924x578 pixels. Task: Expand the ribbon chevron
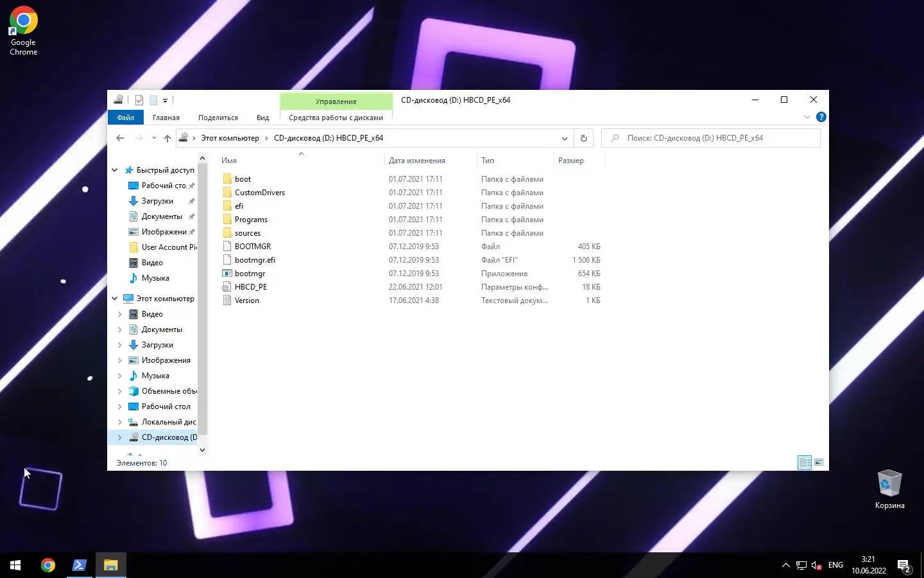(807, 117)
